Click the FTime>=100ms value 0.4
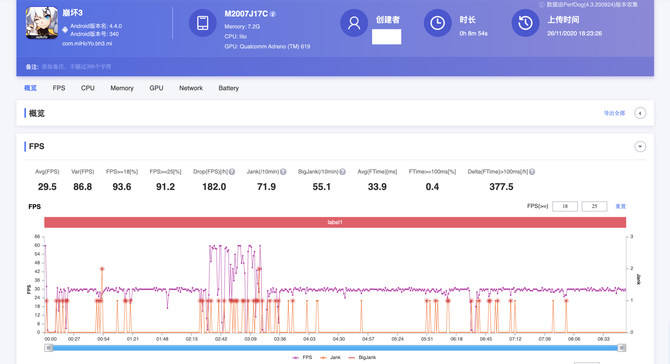 point(432,187)
